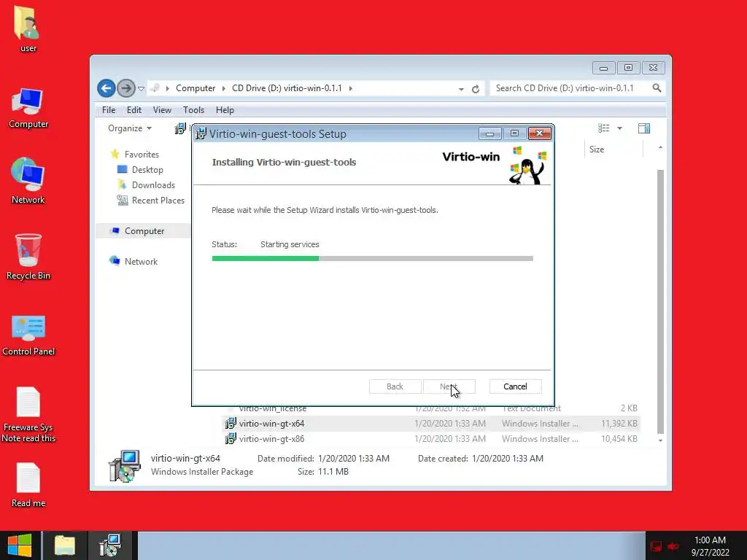Click the large installer details pane icon
747x560 pixels.
[x=124, y=466]
